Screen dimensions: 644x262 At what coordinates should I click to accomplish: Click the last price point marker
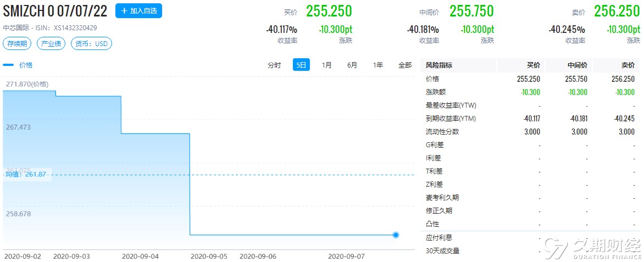(x=396, y=235)
